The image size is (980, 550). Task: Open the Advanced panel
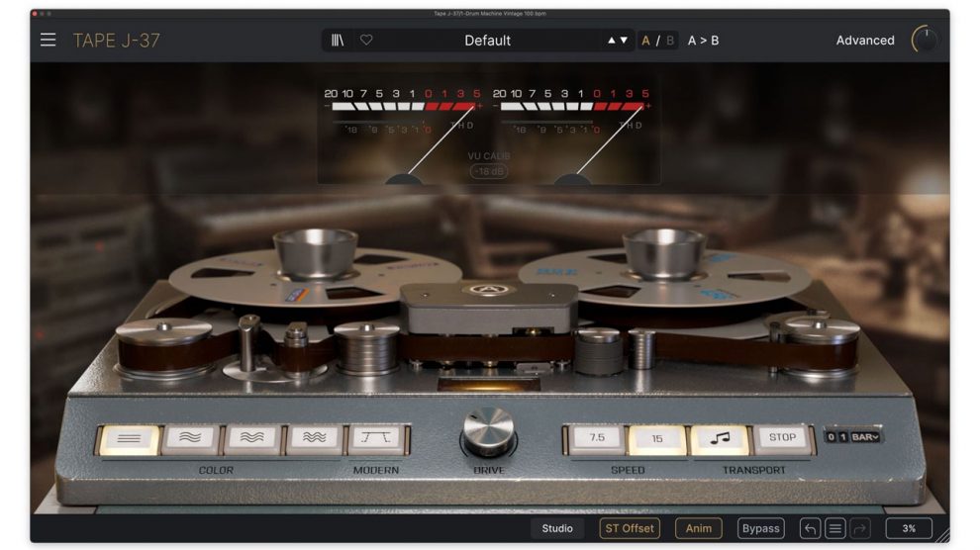[864, 41]
